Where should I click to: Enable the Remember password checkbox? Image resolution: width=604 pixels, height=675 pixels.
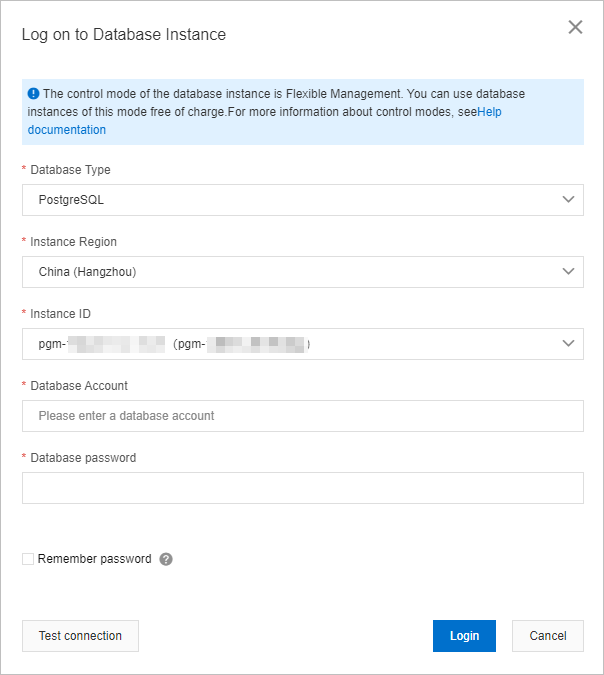pyautogui.click(x=28, y=559)
